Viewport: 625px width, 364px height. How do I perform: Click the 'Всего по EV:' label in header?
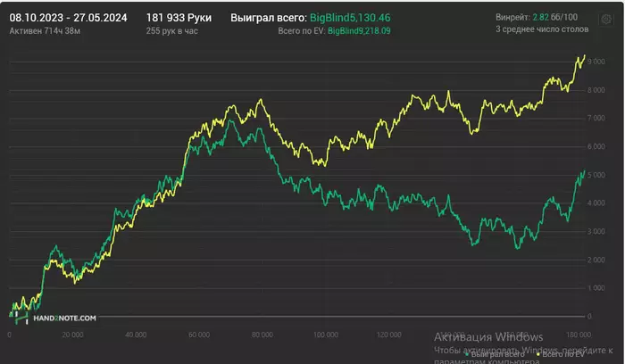point(302,31)
